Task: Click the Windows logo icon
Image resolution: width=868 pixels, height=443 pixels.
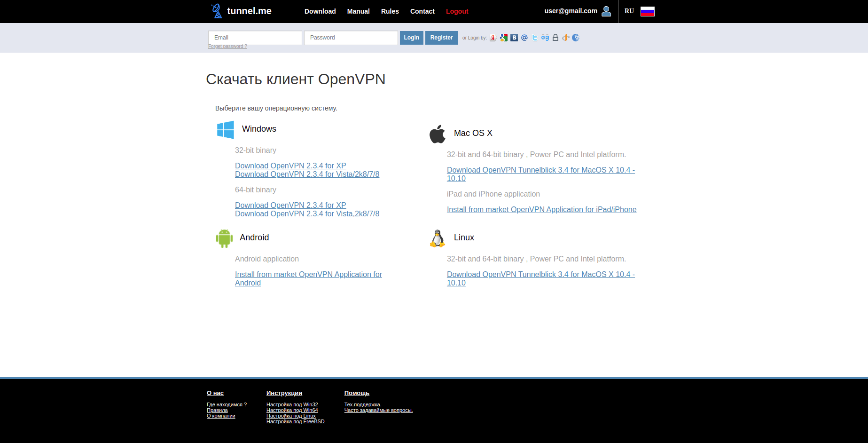Action: pos(226,130)
